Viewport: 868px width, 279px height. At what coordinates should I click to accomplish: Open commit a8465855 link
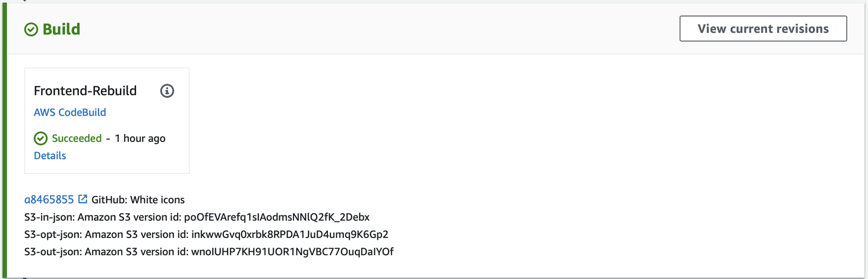(x=49, y=199)
